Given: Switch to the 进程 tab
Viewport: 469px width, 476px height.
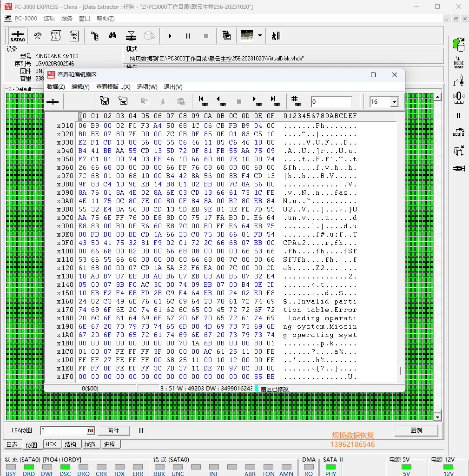Looking at the screenshot, I should pos(110,444).
